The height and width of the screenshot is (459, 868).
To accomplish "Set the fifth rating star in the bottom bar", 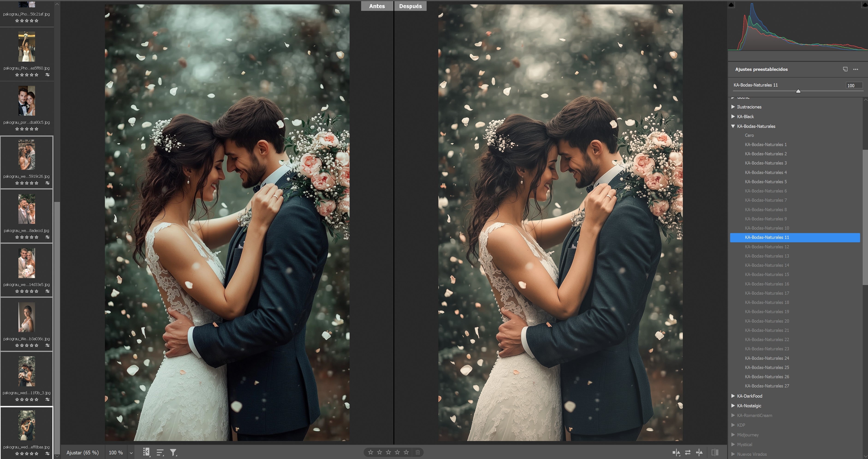I will [406, 452].
